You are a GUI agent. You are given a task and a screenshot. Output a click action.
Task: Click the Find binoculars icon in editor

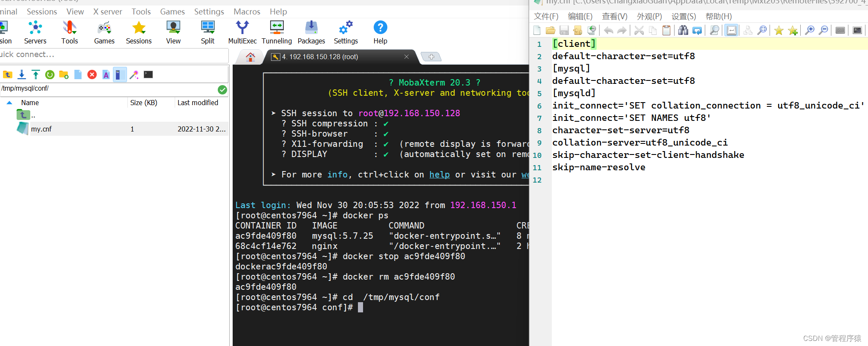click(683, 30)
